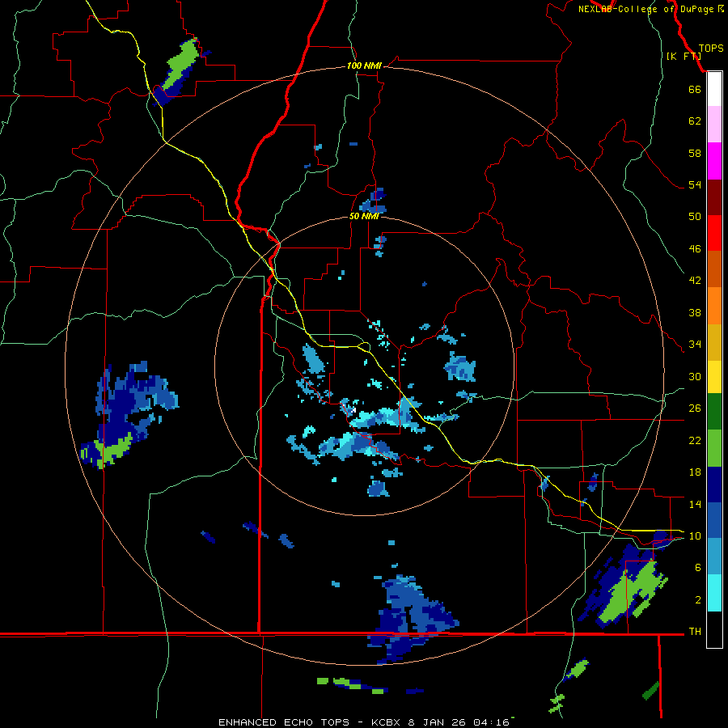Screen dimensions: 728x728
Task: Click the '14' legend value
Action: pyautogui.click(x=695, y=504)
